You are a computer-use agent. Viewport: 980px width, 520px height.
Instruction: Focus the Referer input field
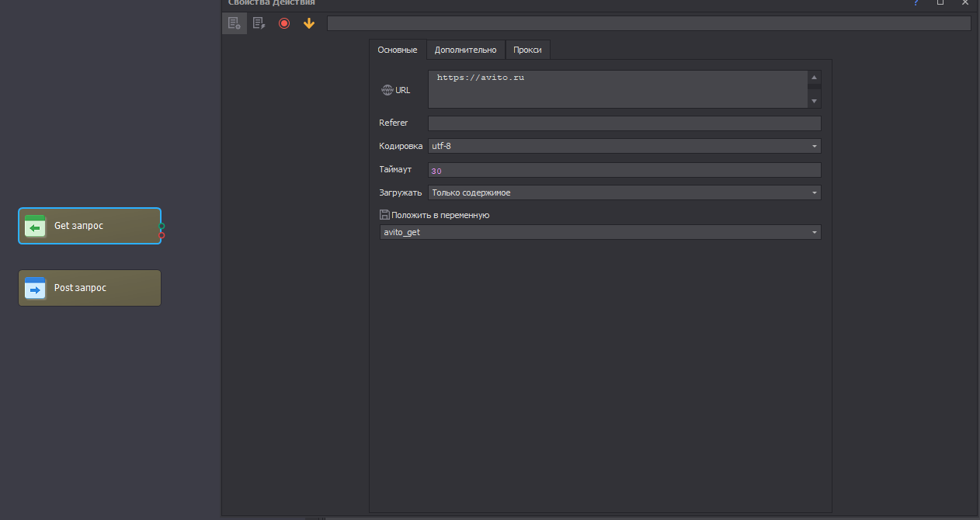point(624,123)
